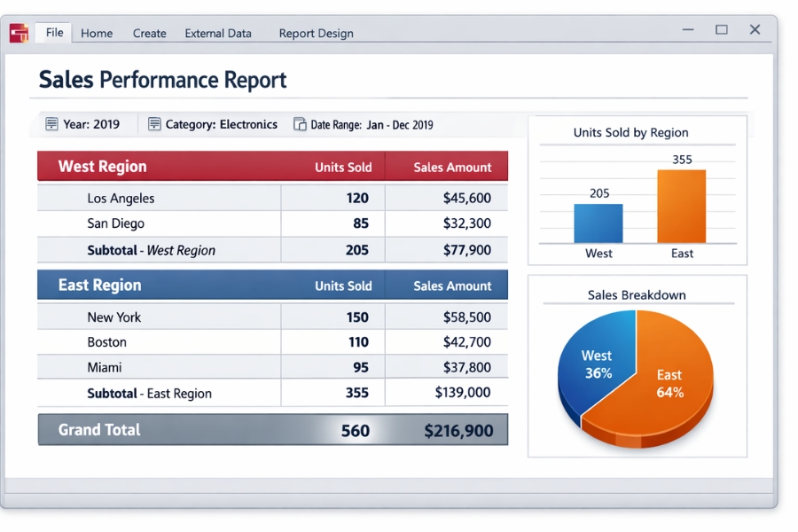Go to the Report Design tab
This screenshot has width=798, height=532.
pyautogui.click(x=316, y=34)
